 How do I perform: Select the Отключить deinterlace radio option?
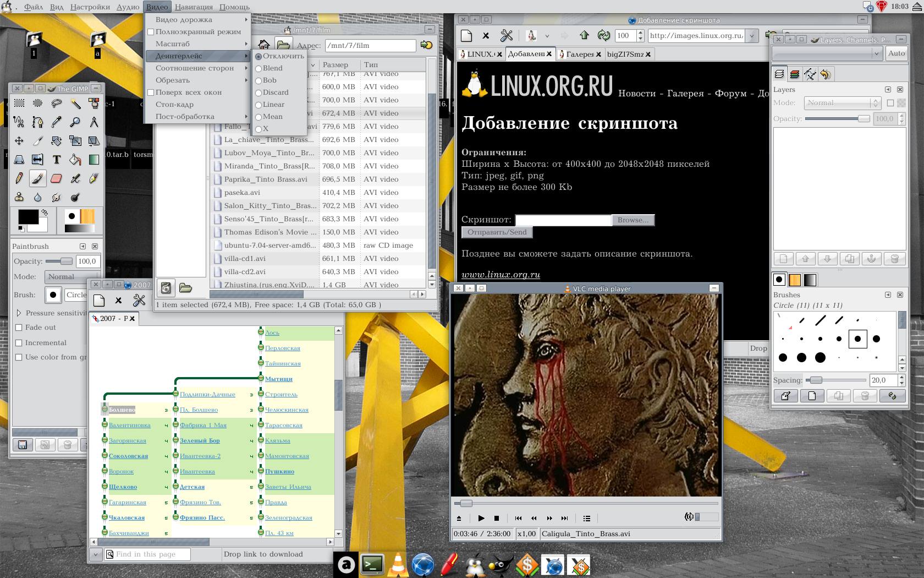click(279, 56)
